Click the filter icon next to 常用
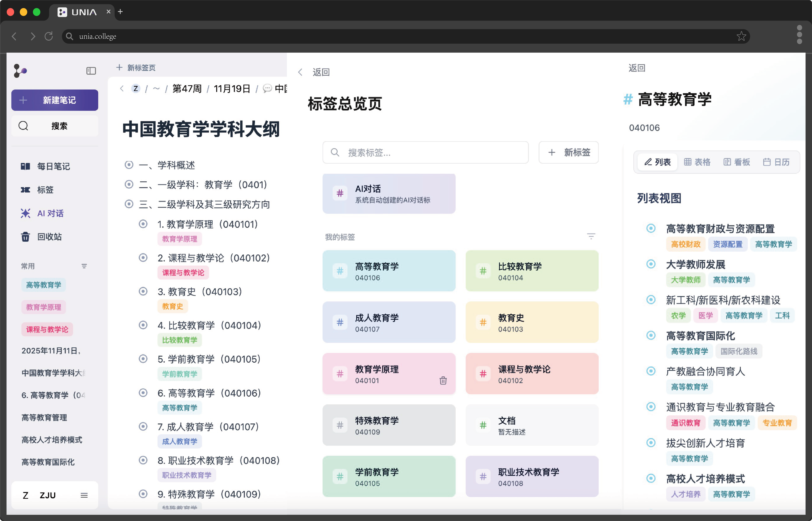Viewport: 812px width, 521px height. [x=84, y=266]
